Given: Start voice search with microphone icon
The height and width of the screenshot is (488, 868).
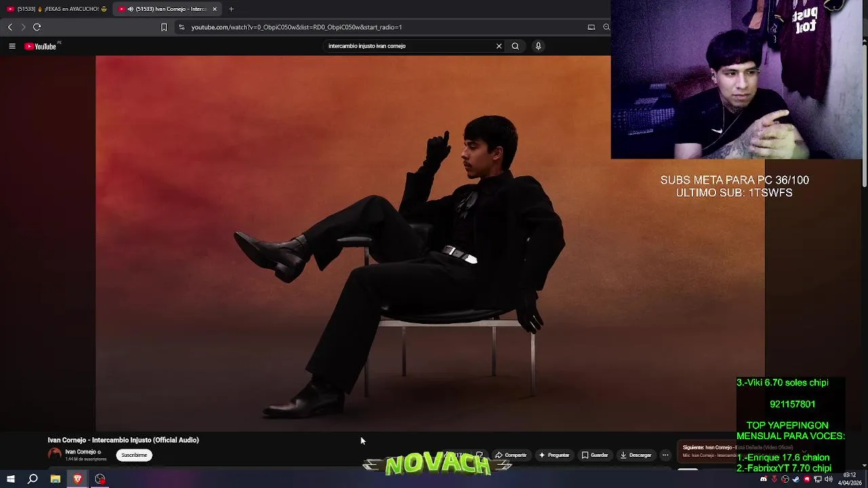Looking at the screenshot, I should 538,46.
